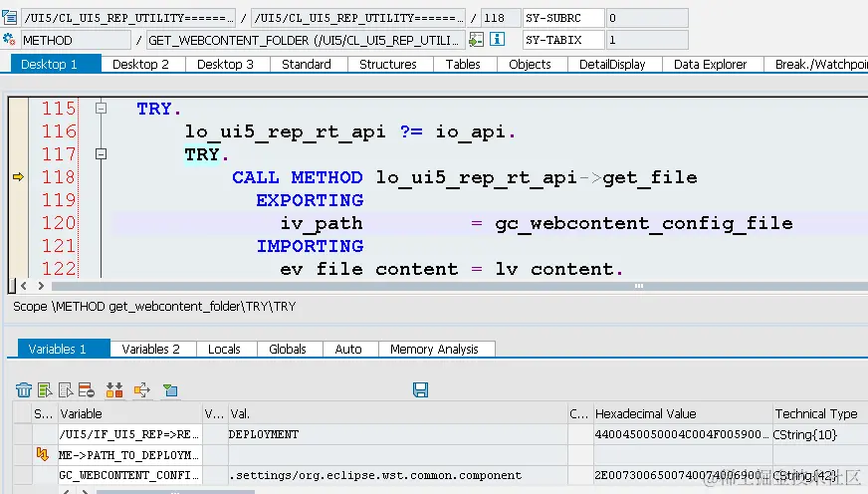The width and height of the screenshot is (868, 494).
Task: Click the SY-SUBRC label field
Action: [x=563, y=18]
